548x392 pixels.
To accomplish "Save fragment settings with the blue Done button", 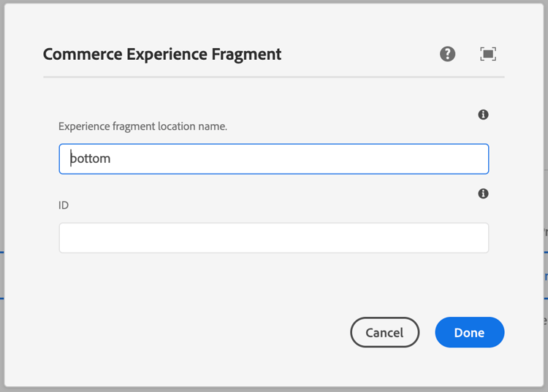I will [x=469, y=332].
